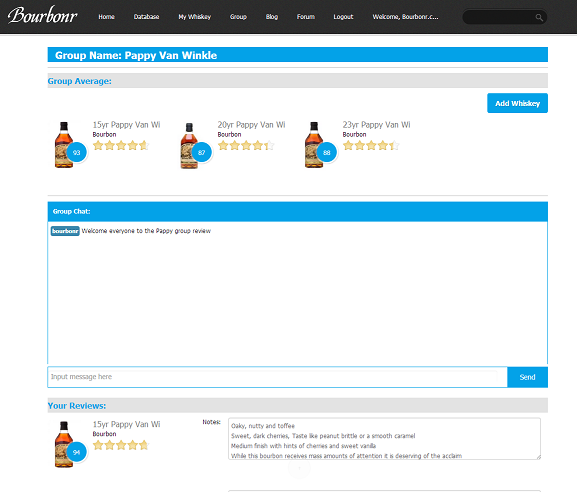Screen dimensions: 577x492
Task: Click the Add Whiskey button
Action: pyautogui.click(x=517, y=103)
